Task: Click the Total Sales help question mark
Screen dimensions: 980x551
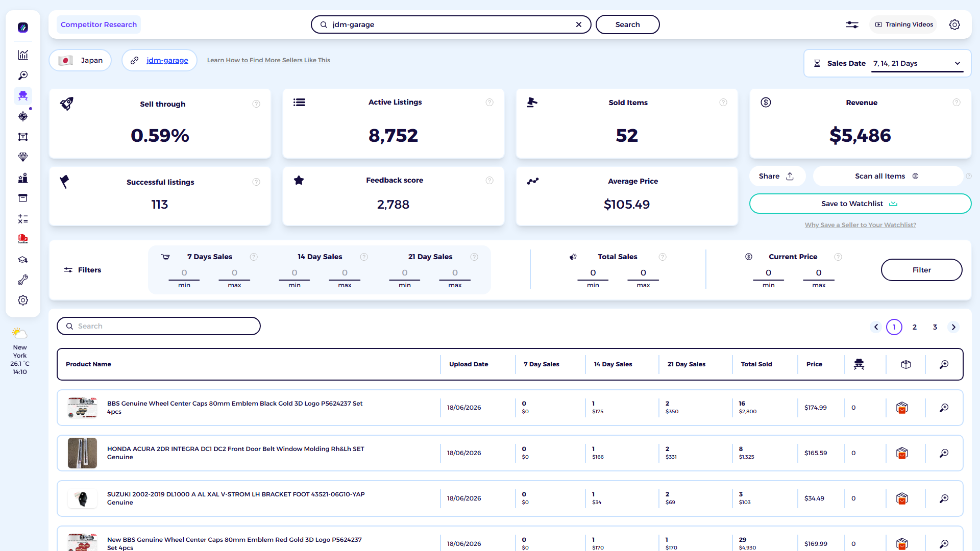Action: 663,257
